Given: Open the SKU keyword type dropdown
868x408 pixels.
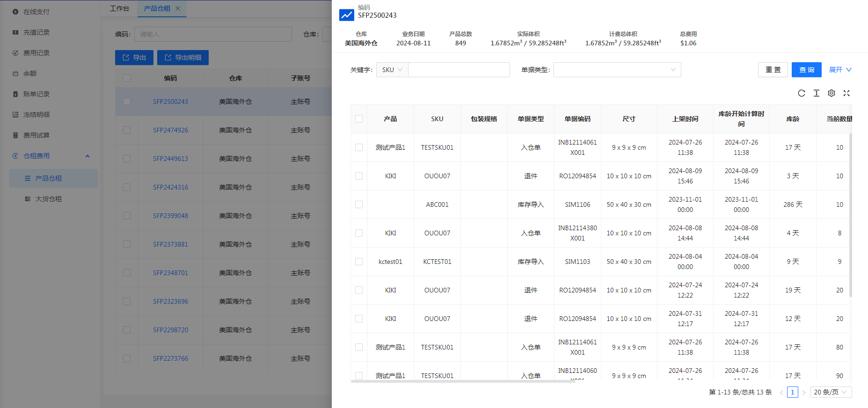Looking at the screenshot, I should click(x=392, y=70).
